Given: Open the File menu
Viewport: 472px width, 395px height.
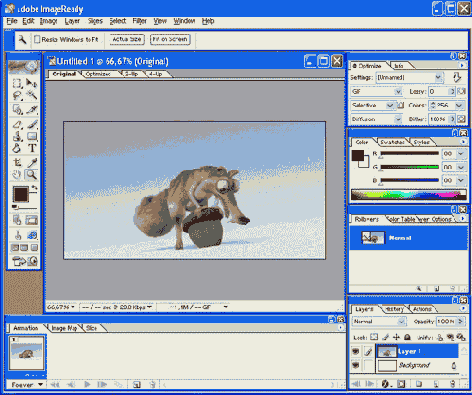Looking at the screenshot, I should 12,21.
